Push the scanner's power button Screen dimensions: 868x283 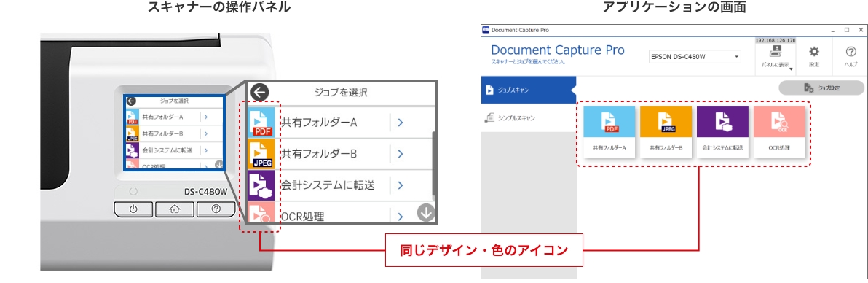pos(133,209)
